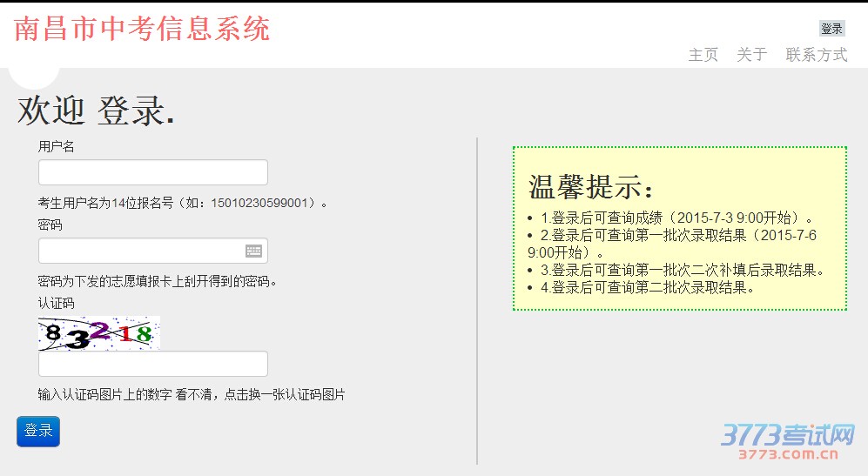Click the 欢迎 登录 page heading
The height and width of the screenshot is (476, 868).
(96, 111)
